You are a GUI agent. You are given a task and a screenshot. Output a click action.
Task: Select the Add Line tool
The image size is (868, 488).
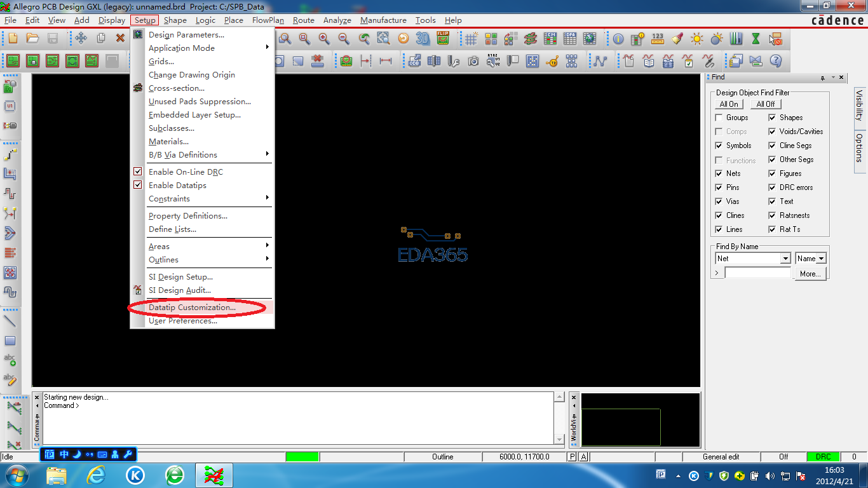[10, 321]
